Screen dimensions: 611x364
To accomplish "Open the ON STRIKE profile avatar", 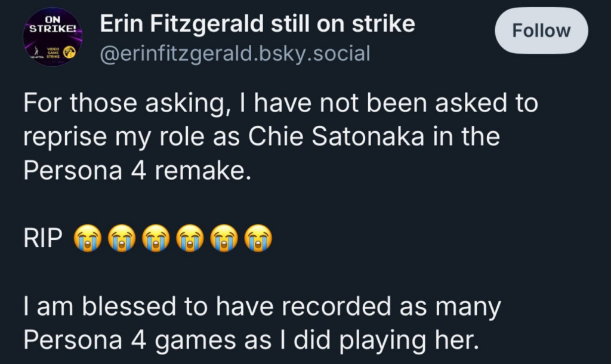I will point(53,36).
